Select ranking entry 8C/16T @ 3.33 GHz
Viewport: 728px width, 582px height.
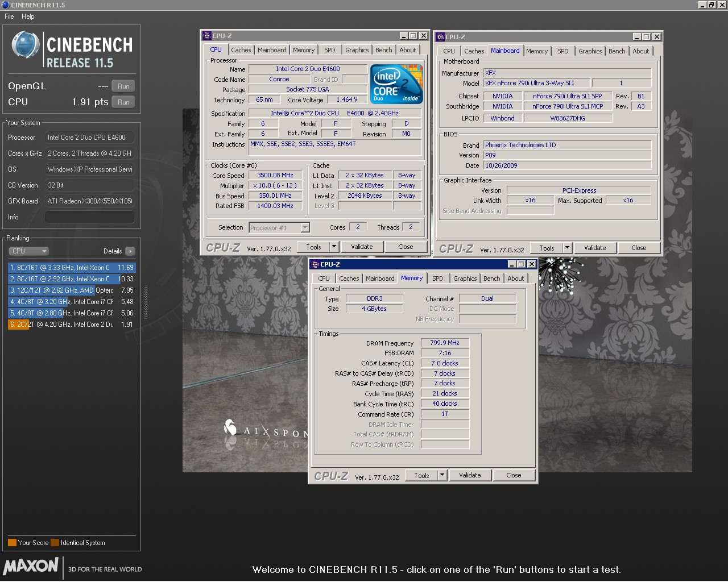pos(72,267)
